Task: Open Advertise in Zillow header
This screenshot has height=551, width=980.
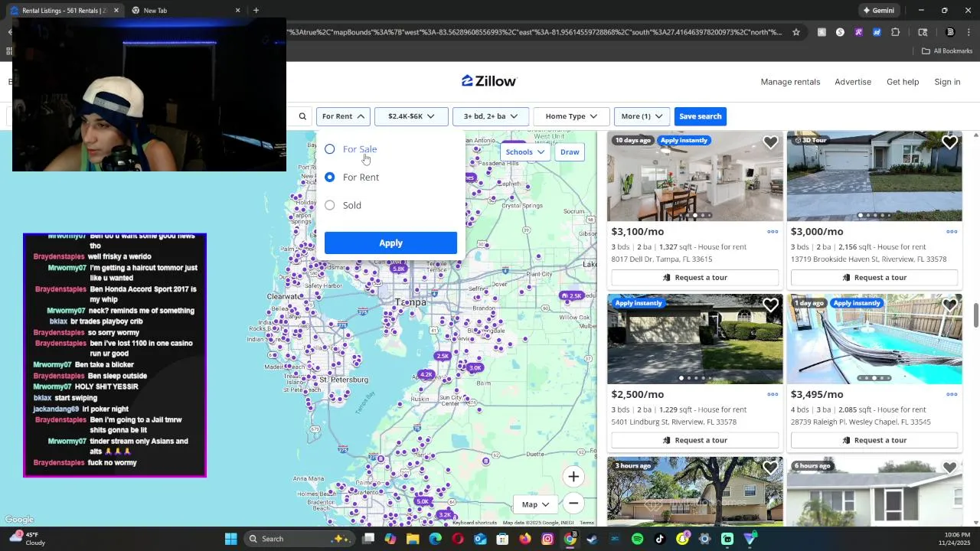Action: (x=853, y=82)
